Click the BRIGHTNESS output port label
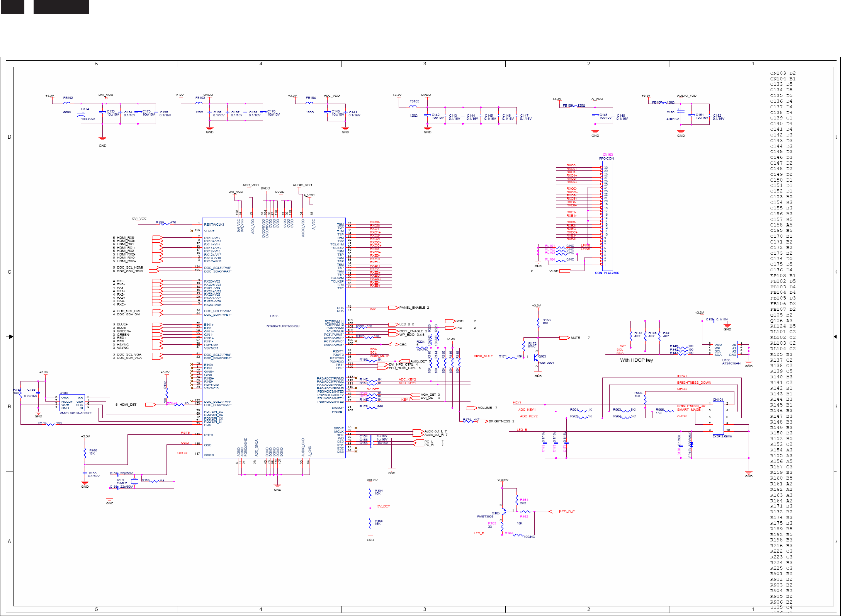 click(499, 421)
